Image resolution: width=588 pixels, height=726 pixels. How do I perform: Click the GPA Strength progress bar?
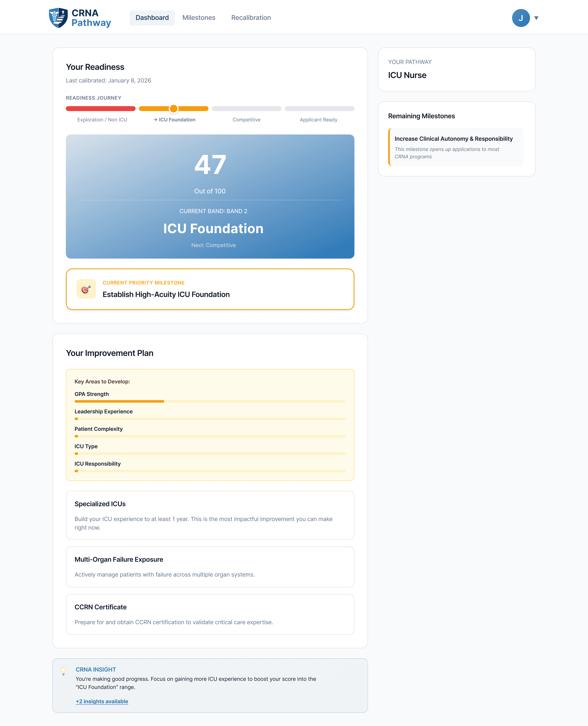210,401
